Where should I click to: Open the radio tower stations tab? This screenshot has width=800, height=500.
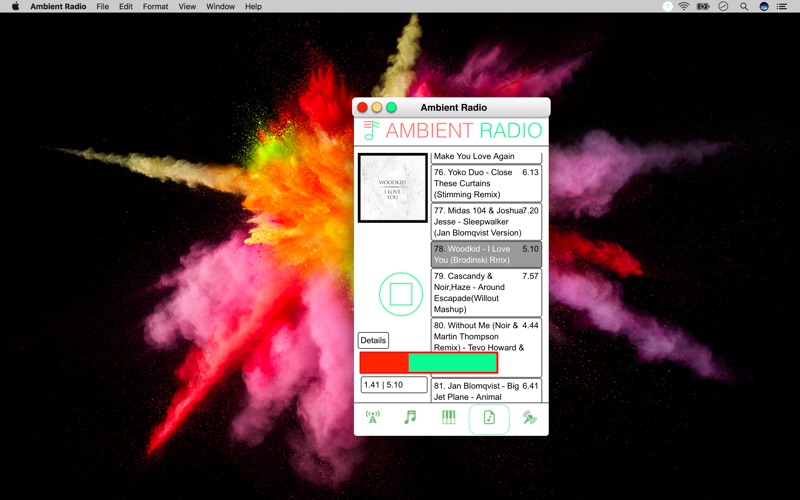point(373,417)
